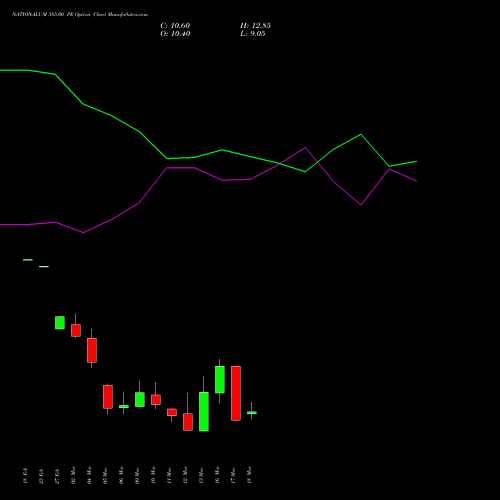Click the '09 Mar' date label

tap(137, 475)
